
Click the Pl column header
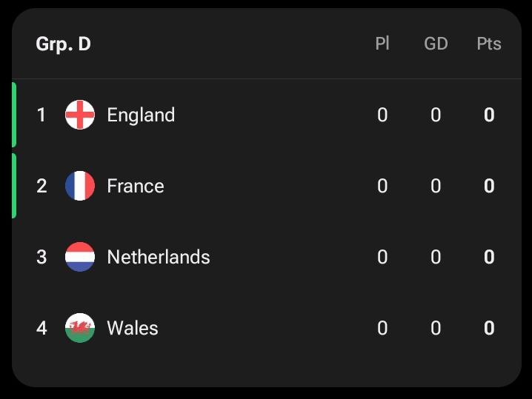pos(382,44)
